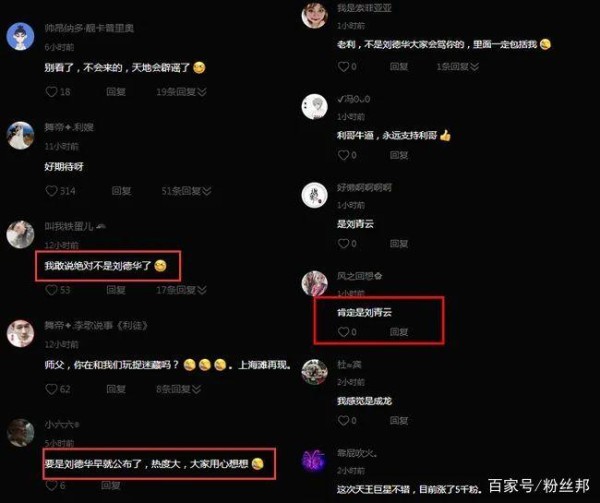Expand the 1条回复 replies under 老利 comment
The height and width of the screenshot is (503, 600).
point(458,67)
